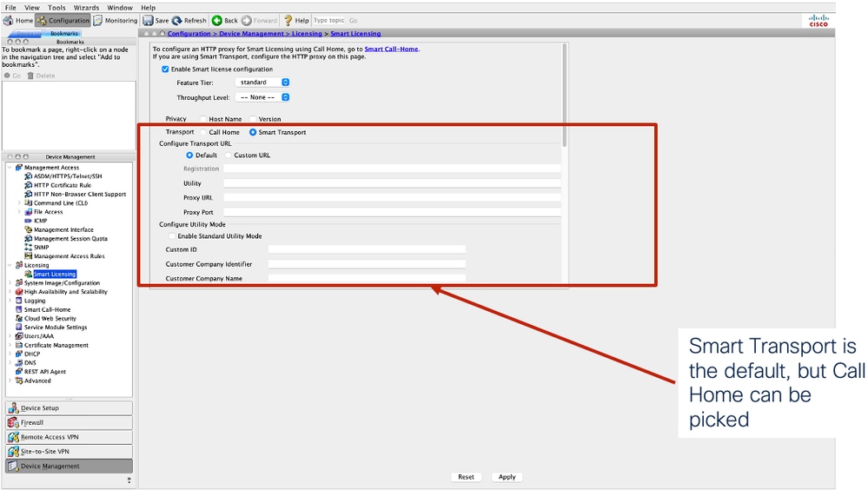Viewport: 868px width, 490px height.
Task: Open the Wizards menu
Action: [x=86, y=8]
